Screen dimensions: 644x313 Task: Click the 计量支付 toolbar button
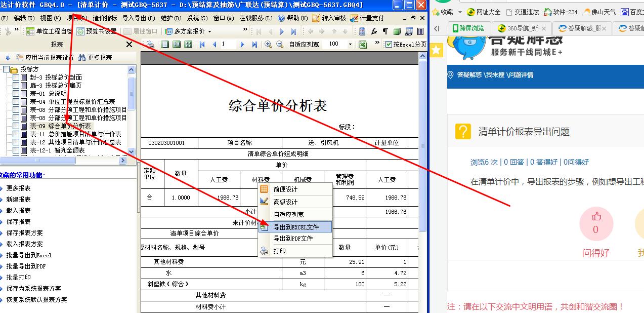[367, 18]
